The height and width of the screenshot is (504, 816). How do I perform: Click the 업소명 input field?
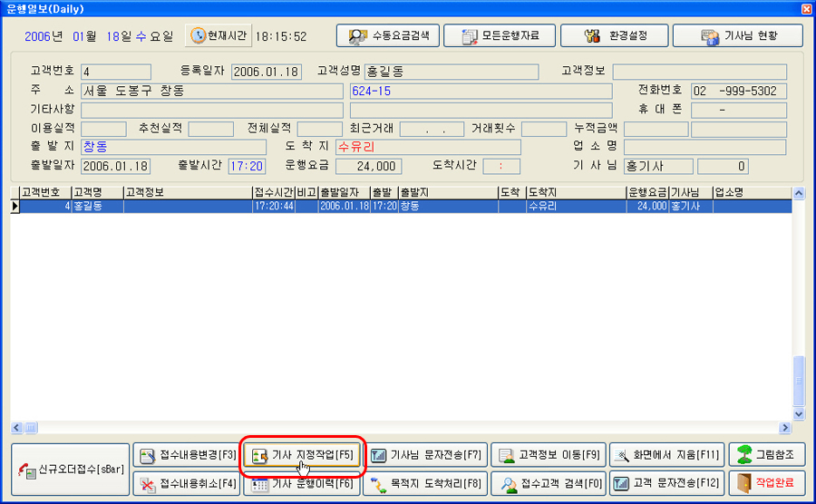pyautogui.click(x=704, y=147)
